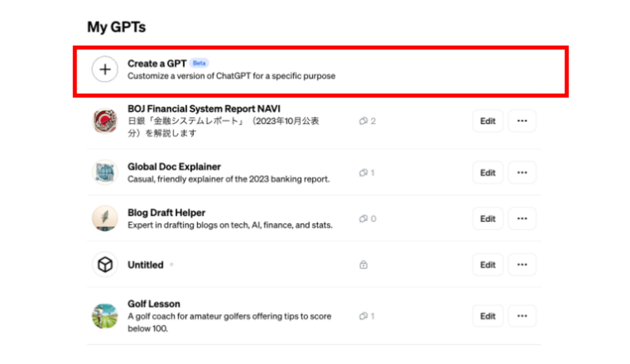Open the Global Doc Explainer more options menu
Image resolution: width=630 pixels, height=364 pixels.
(522, 172)
